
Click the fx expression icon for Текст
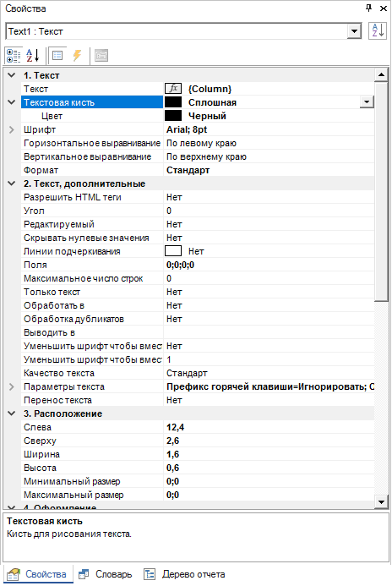click(x=173, y=89)
